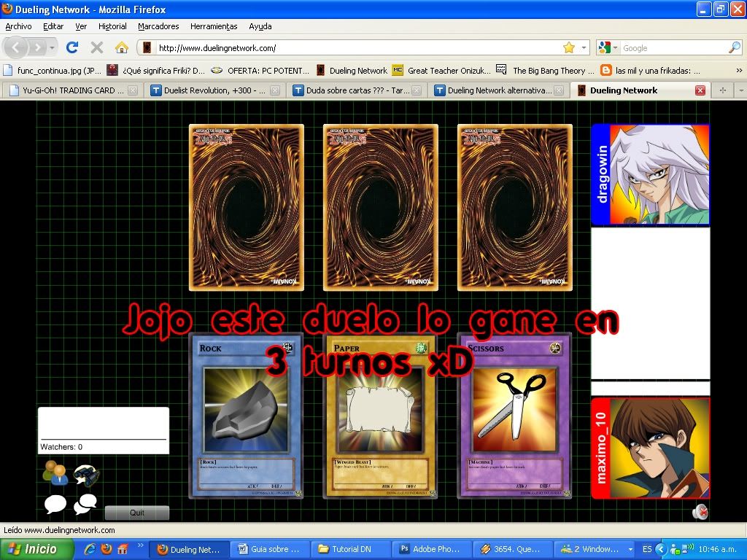This screenshot has height=560, width=747.
Task: Open the friends list people icon
Action: pyautogui.click(x=55, y=473)
